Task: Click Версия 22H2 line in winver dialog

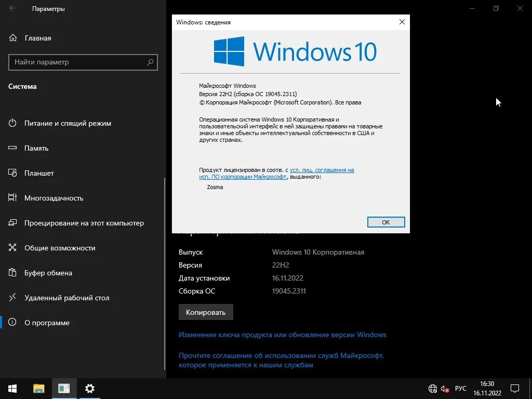Action: pyautogui.click(x=248, y=94)
